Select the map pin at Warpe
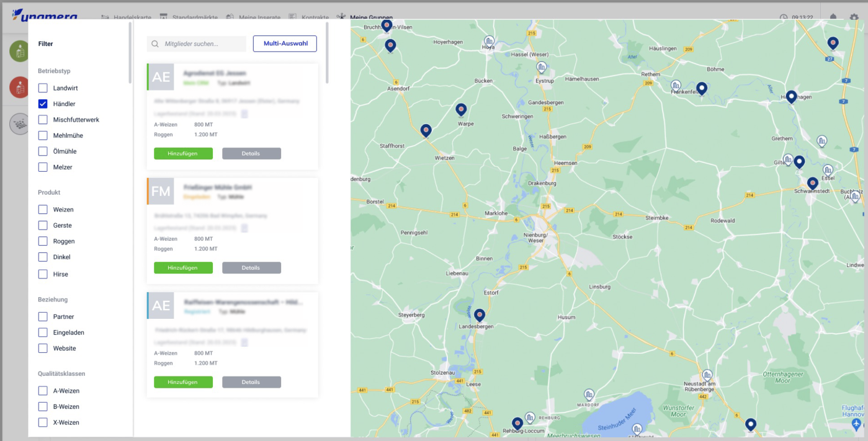868x441 pixels. [x=461, y=110]
